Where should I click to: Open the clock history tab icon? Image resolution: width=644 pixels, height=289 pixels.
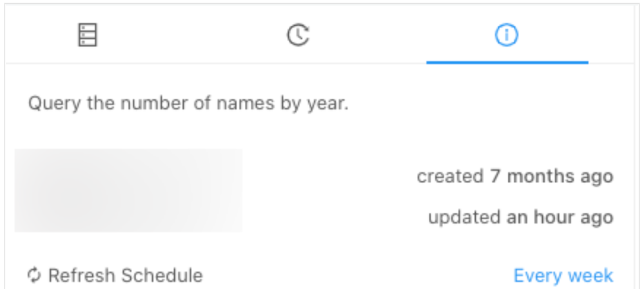click(x=298, y=35)
